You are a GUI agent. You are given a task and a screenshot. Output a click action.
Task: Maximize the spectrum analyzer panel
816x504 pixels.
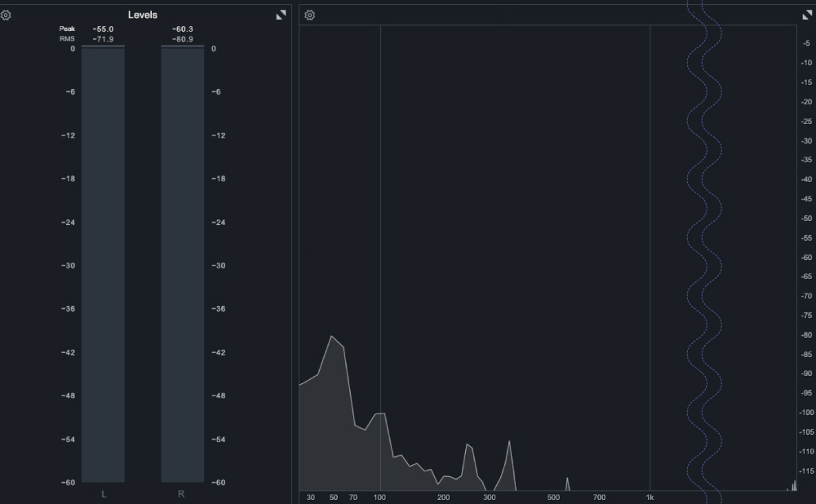808,15
